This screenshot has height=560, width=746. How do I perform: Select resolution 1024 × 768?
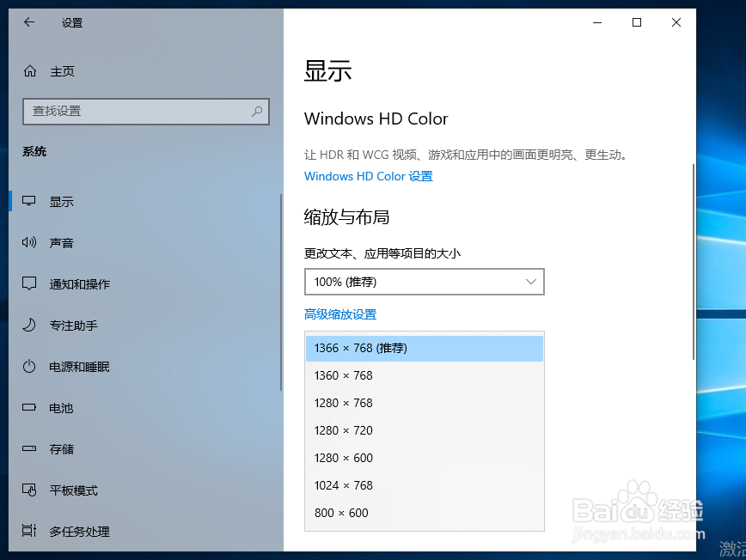(425, 485)
